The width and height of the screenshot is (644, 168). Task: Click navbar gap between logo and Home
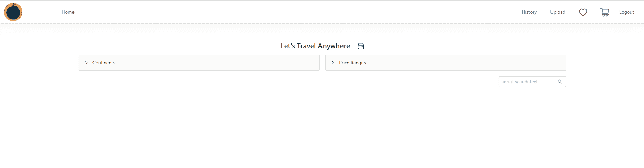(42, 12)
